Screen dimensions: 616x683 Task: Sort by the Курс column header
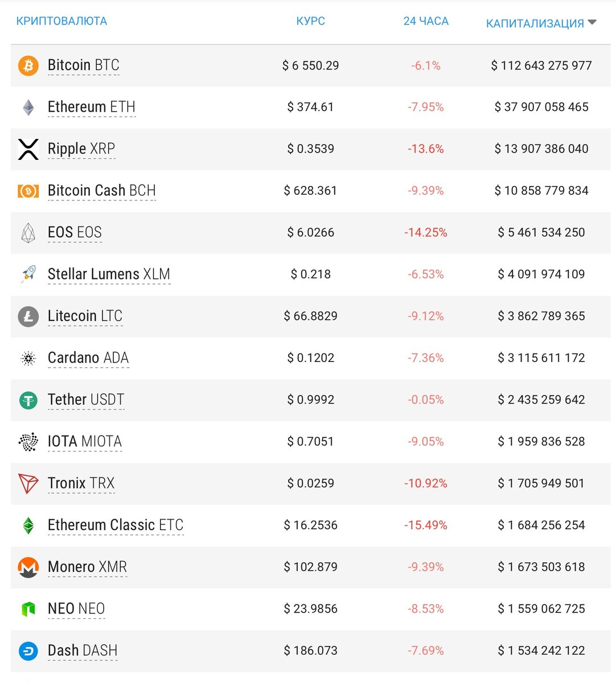[310, 21]
